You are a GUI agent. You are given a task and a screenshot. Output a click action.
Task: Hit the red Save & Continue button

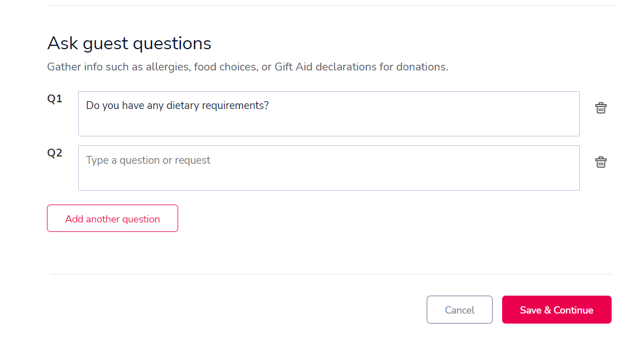click(556, 310)
